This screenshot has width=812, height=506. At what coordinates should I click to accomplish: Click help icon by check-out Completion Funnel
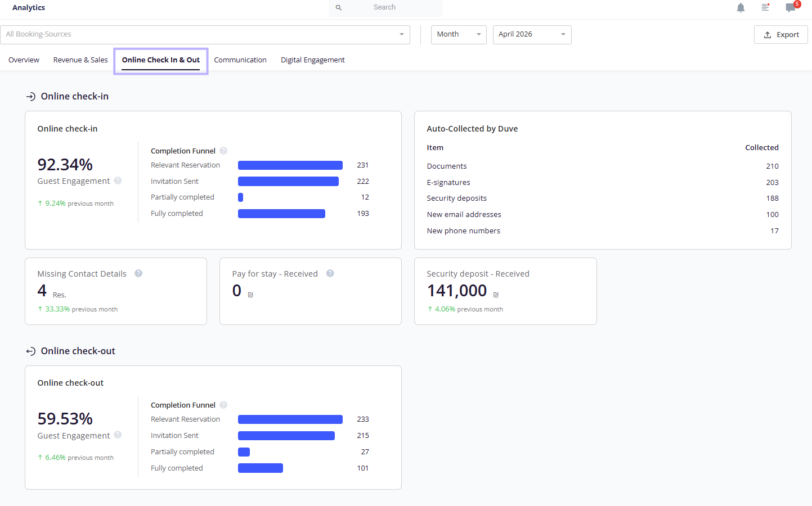[x=223, y=405]
